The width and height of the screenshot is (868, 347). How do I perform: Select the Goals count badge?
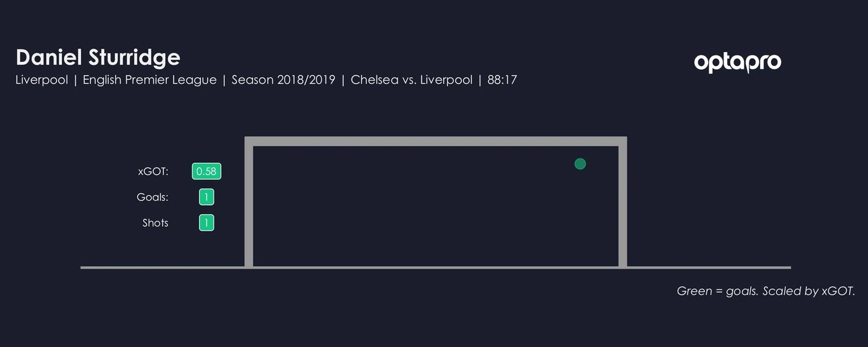coord(206,197)
